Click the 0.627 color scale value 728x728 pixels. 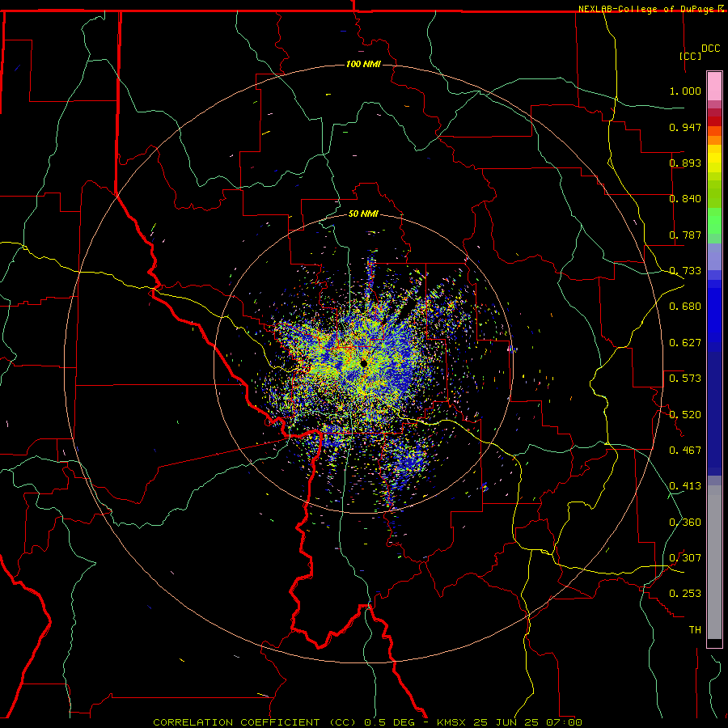(x=685, y=343)
